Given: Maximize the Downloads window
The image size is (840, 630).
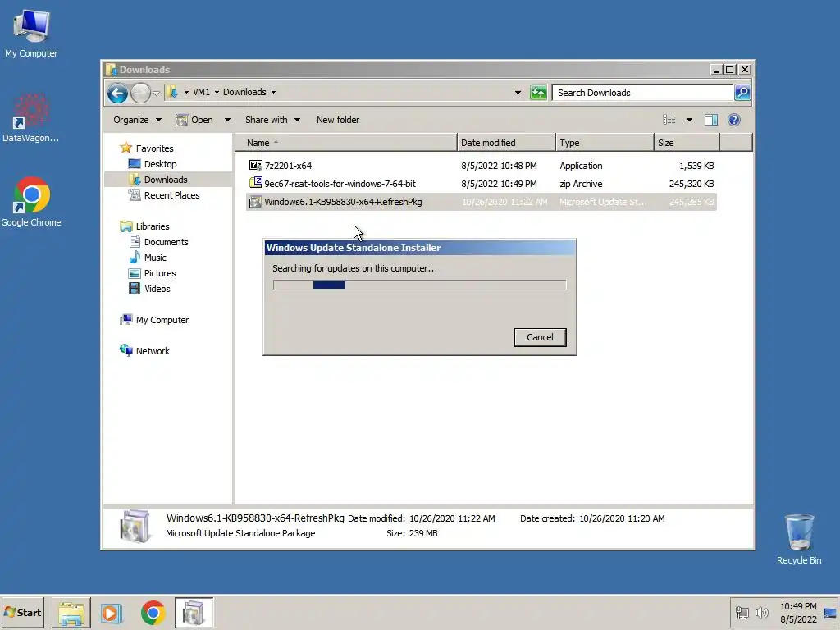Looking at the screenshot, I should click(729, 70).
